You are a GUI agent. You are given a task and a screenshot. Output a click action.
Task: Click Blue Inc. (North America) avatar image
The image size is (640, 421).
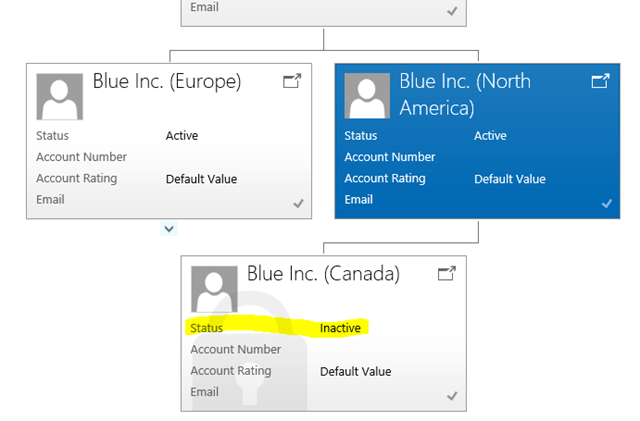tap(367, 96)
